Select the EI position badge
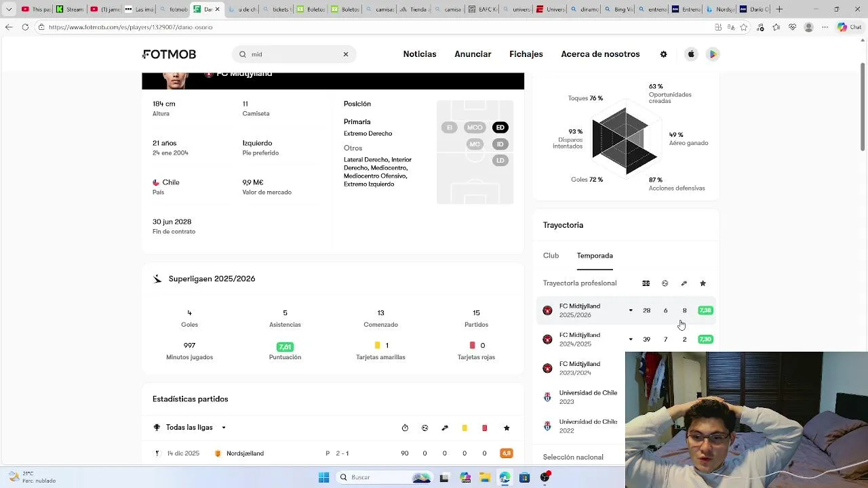868x488 pixels. 449,127
